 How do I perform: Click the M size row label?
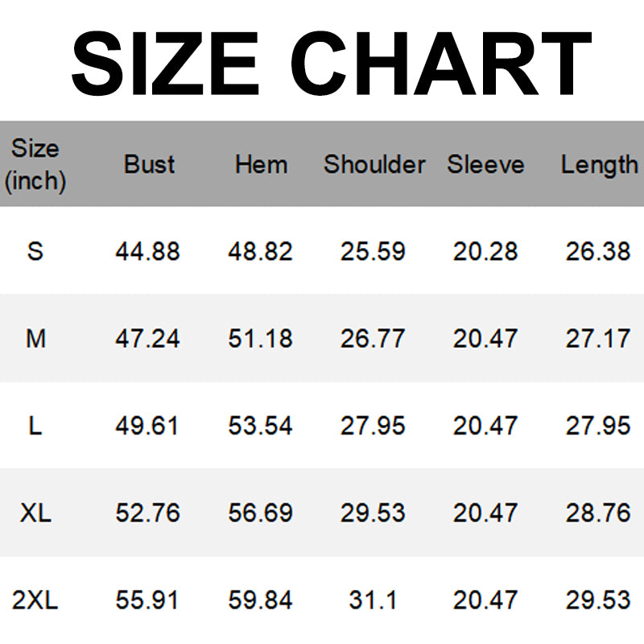[35, 338]
